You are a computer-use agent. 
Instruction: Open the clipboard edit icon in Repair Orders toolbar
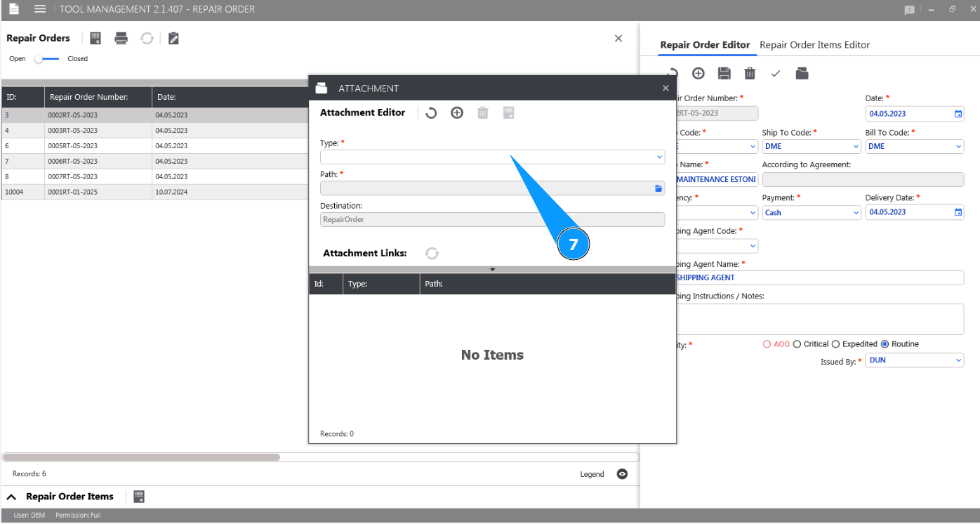pyautogui.click(x=173, y=39)
